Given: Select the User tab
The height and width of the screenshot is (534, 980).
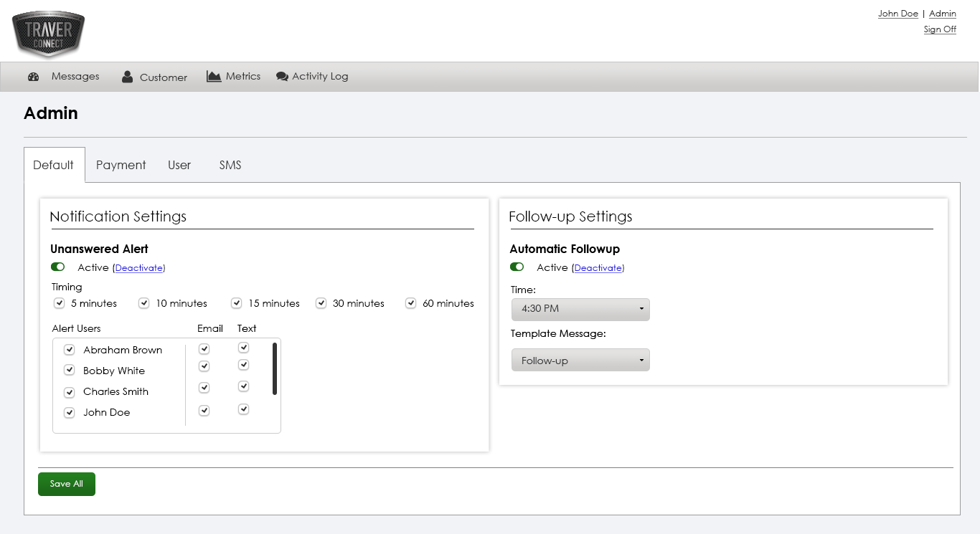Looking at the screenshot, I should (179, 165).
